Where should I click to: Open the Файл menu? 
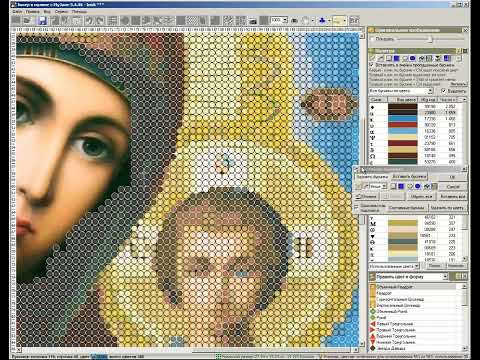point(17,11)
